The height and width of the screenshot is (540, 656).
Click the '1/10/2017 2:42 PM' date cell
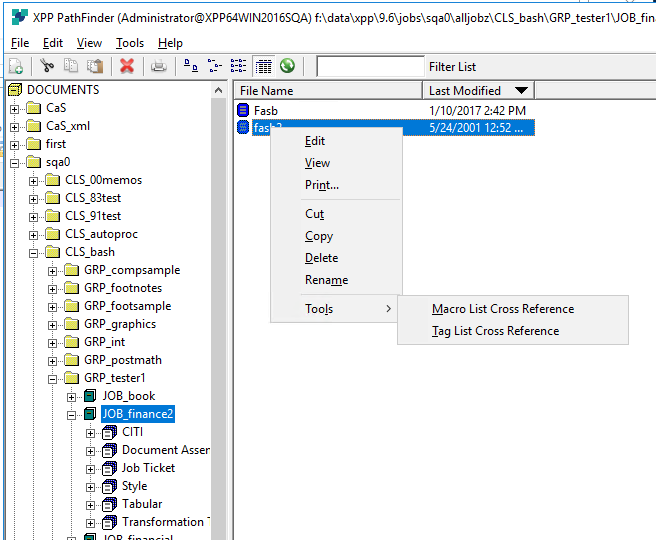(477, 110)
